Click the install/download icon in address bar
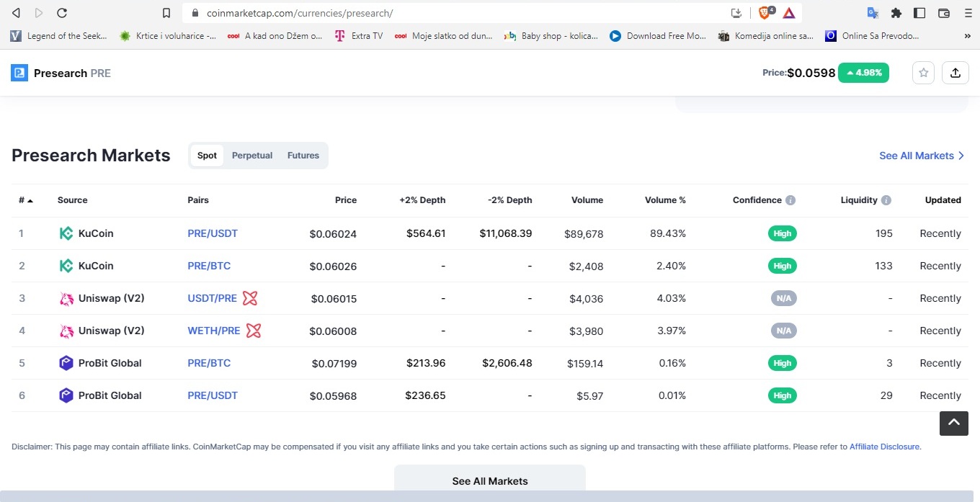Viewport: 980px width, 502px height. coord(736,13)
